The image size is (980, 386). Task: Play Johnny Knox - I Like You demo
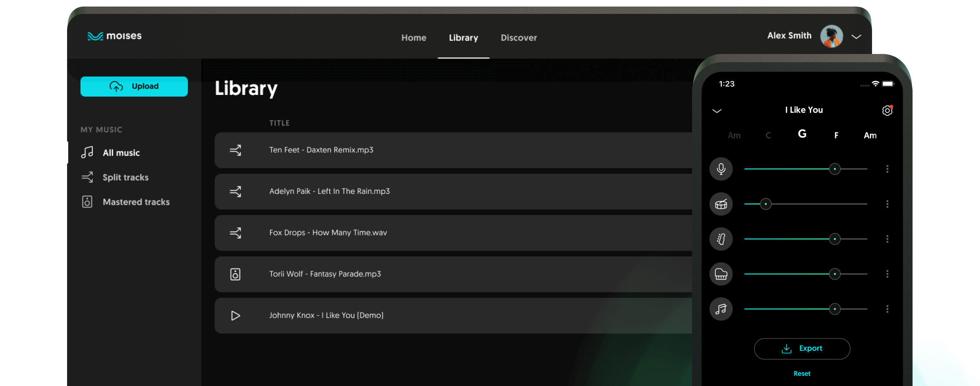tap(235, 316)
